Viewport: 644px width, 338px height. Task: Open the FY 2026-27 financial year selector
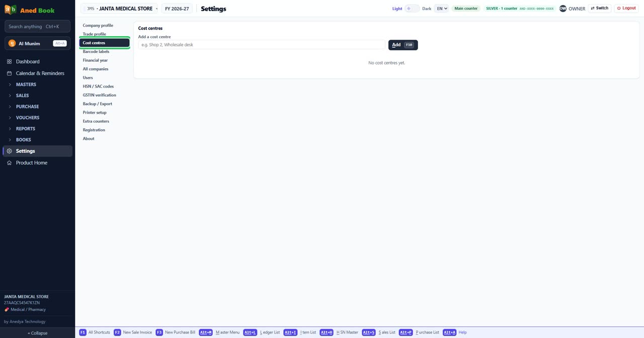[x=177, y=9]
